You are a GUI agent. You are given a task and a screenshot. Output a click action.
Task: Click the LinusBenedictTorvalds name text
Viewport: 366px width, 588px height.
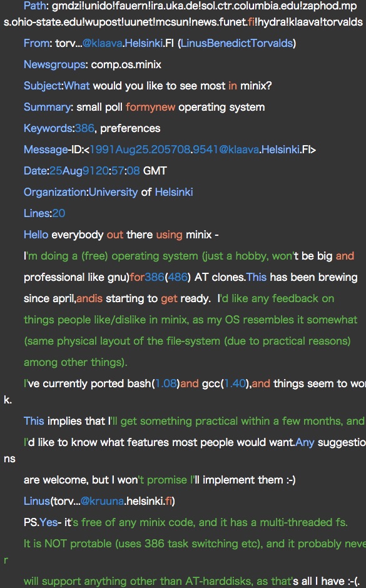pos(236,43)
